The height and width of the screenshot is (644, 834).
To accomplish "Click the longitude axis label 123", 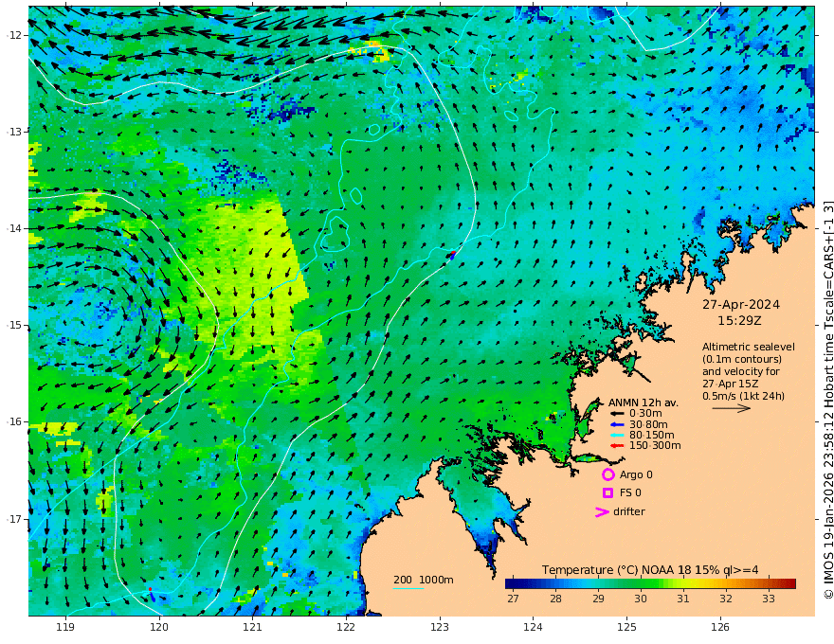I will pos(440,628).
